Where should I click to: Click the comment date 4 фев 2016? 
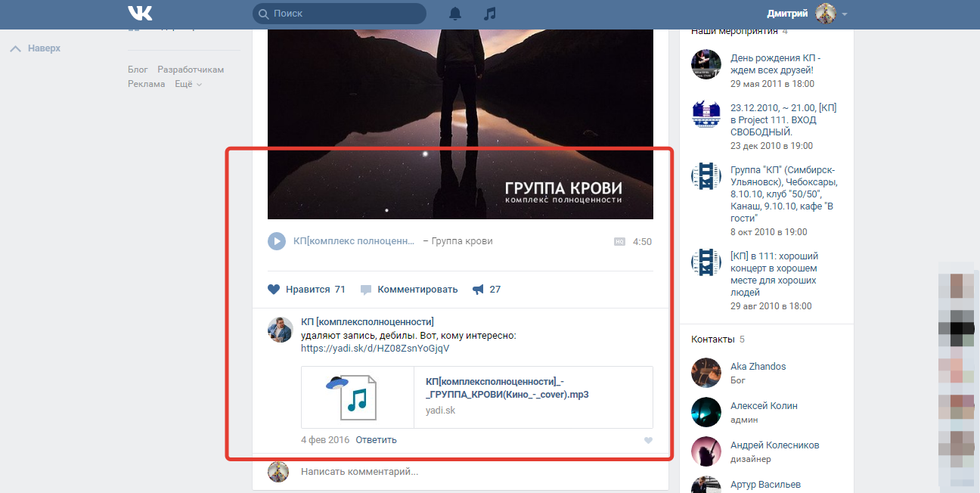(325, 439)
